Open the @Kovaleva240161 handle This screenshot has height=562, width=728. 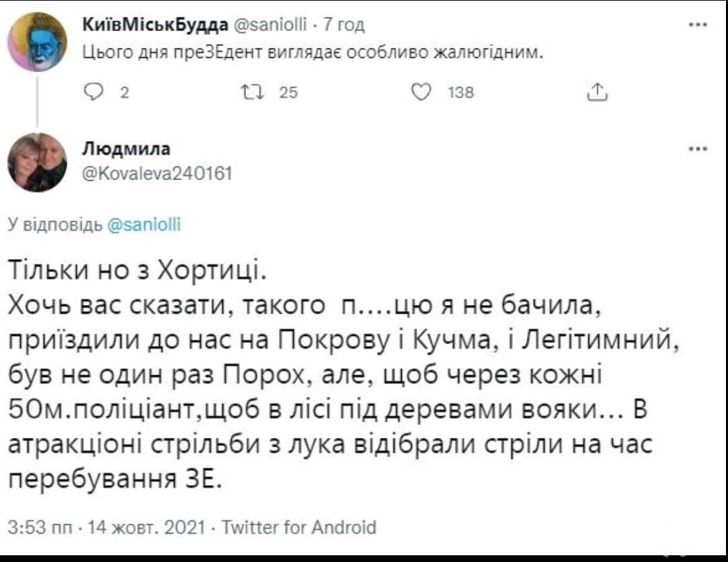[x=157, y=173]
